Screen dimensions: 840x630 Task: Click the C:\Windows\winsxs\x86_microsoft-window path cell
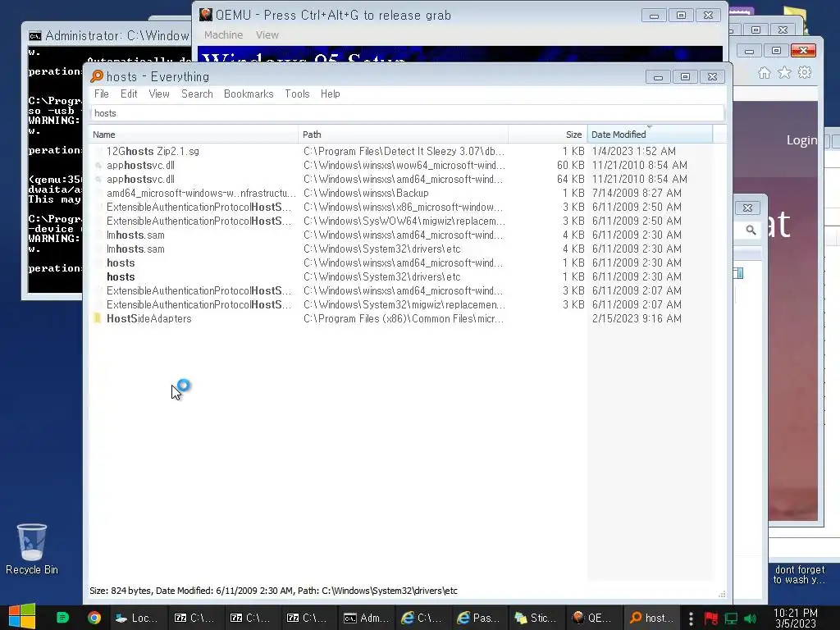403,208
